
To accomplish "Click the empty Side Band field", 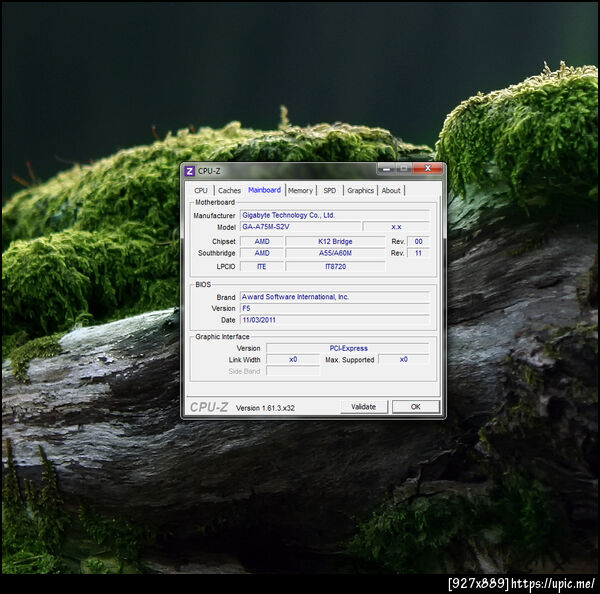I will click(x=293, y=371).
